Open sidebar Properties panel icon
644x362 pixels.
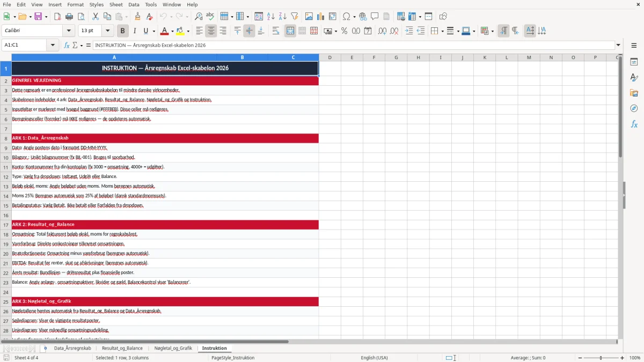click(634, 62)
